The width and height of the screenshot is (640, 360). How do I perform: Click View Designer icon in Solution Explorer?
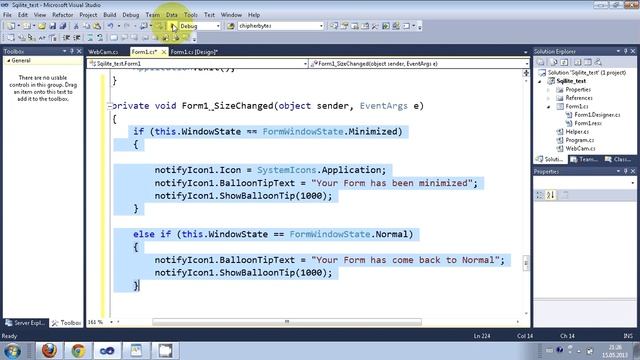pos(588,62)
